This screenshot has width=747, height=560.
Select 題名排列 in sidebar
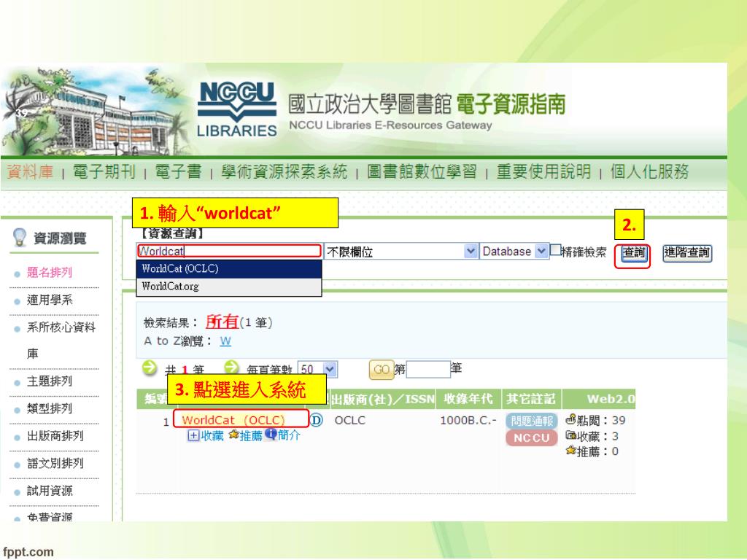50,273
